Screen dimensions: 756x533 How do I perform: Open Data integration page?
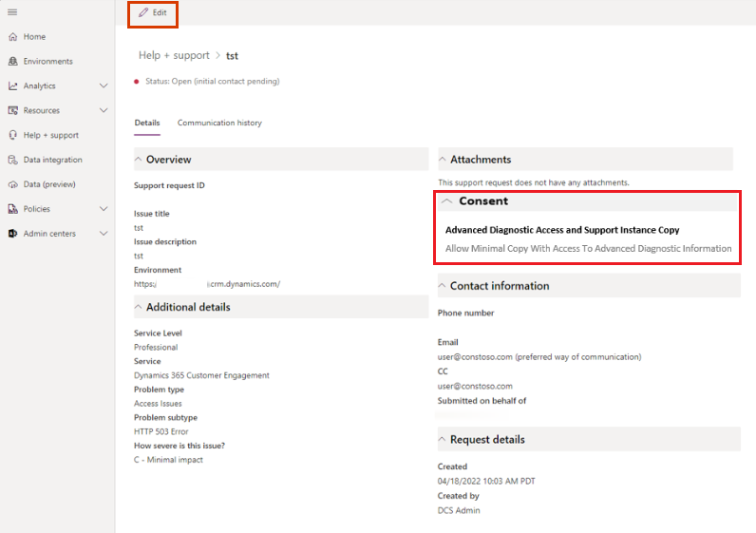point(52,160)
